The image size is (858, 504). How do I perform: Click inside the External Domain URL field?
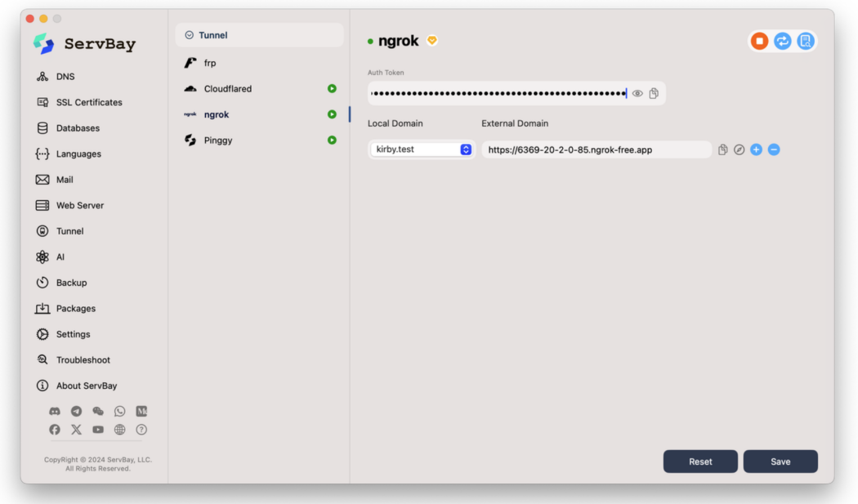coord(597,149)
